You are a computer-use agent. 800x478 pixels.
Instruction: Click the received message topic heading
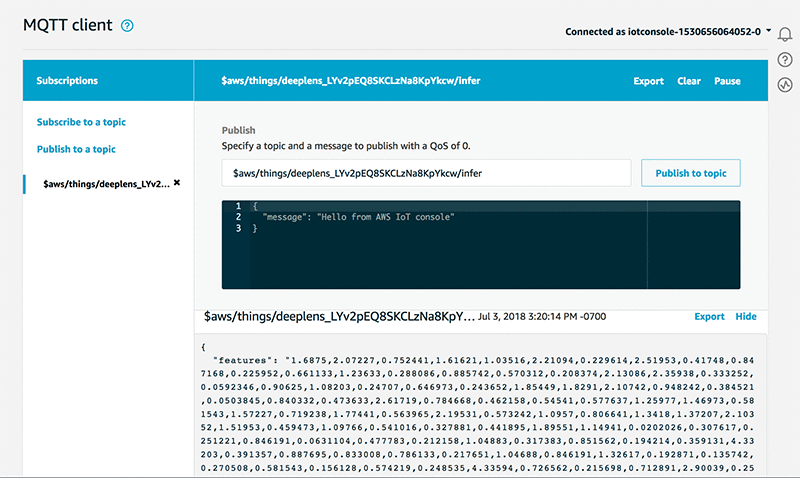(x=339, y=316)
